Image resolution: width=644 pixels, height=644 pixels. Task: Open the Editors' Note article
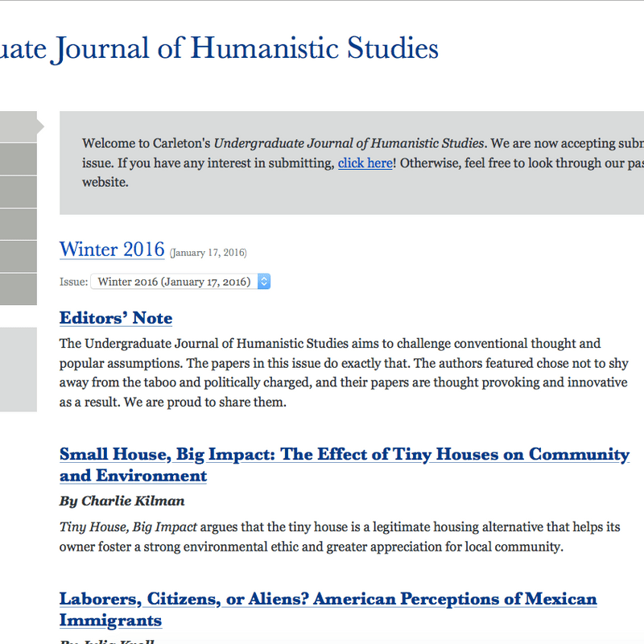[x=115, y=318]
